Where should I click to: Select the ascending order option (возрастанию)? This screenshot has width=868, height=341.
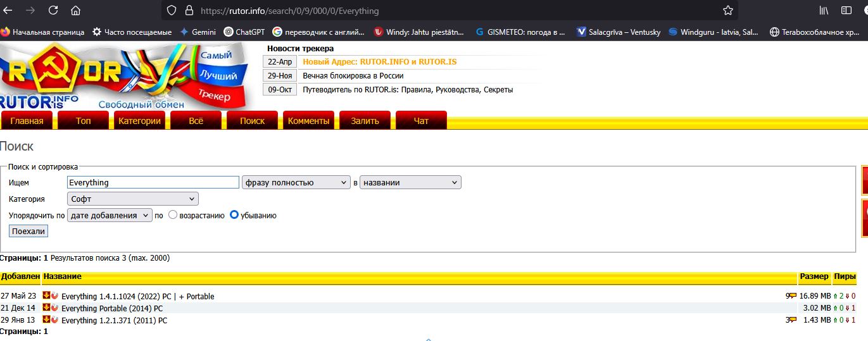tap(172, 215)
